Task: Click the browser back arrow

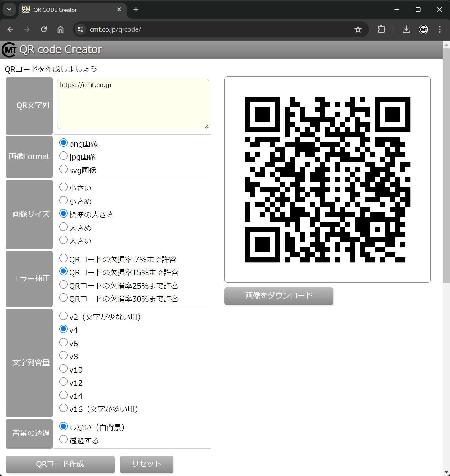Action: [10, 29]
